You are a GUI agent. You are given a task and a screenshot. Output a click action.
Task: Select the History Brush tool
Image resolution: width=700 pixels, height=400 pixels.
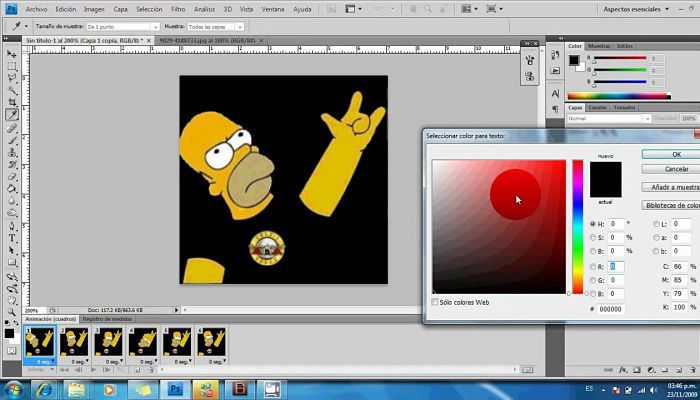[x=12, y=165]
